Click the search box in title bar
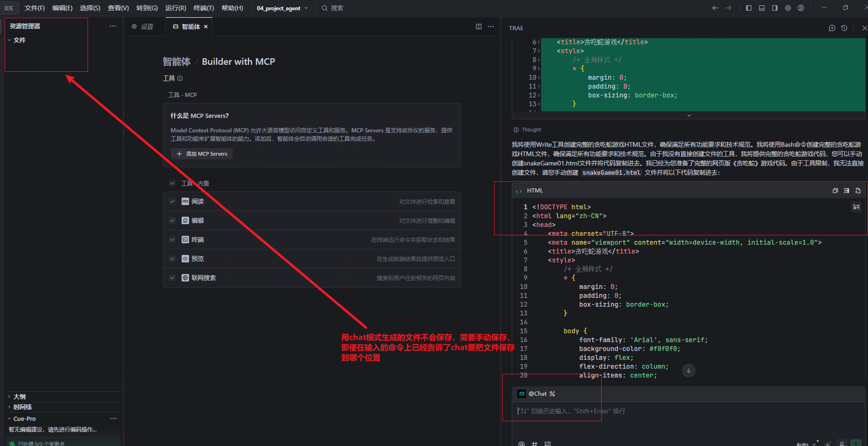The height and width of the screenshot is (446, 868). tap(332, 8)
